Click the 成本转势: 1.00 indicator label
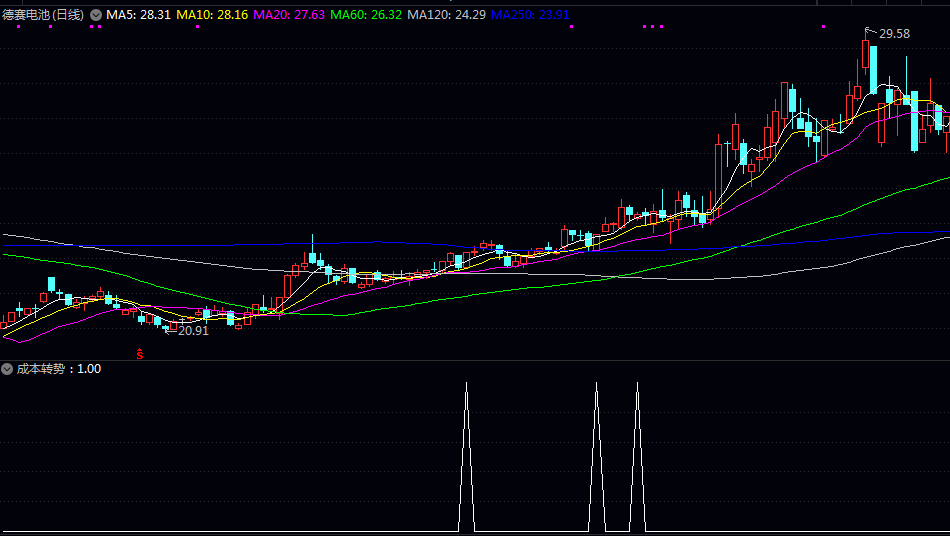The height and width of the screenshot is (536, 950). pos(59,369)
